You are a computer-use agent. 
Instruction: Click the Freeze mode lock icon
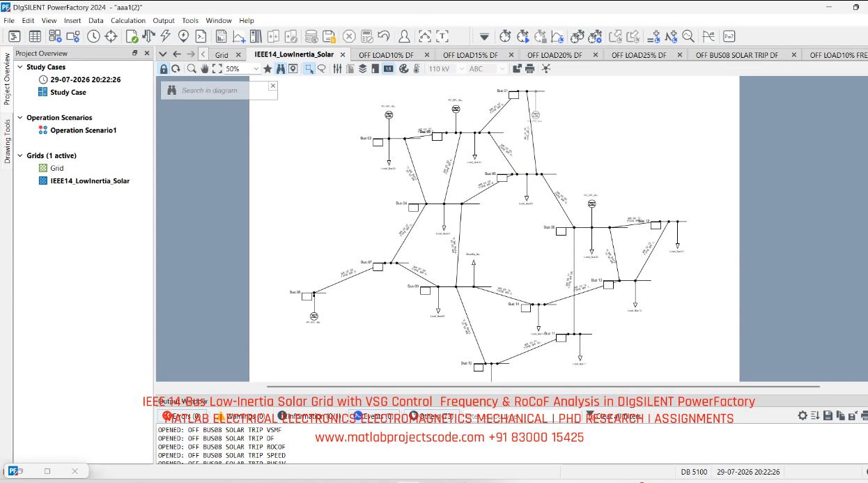tap(164, 68)
